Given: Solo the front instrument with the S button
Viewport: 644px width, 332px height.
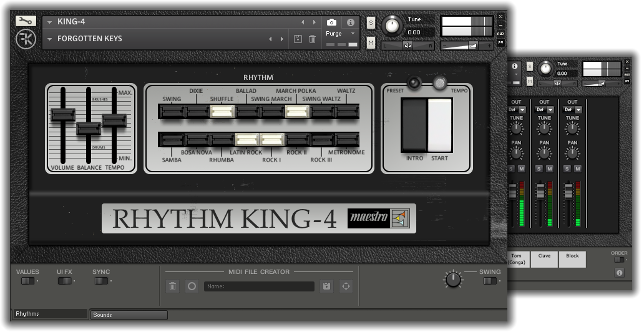Looking at the screenshot, I should (371, 23).
